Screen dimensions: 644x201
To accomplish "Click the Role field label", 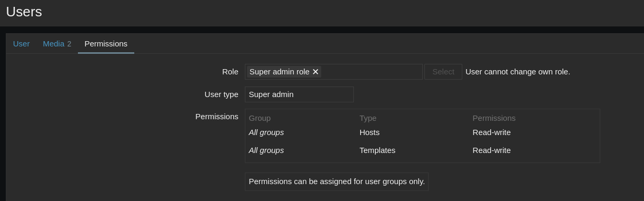I will pos(230,72).
